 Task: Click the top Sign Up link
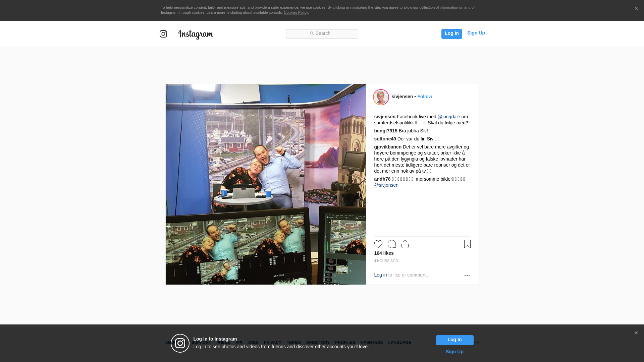click(x=476, y=33)
